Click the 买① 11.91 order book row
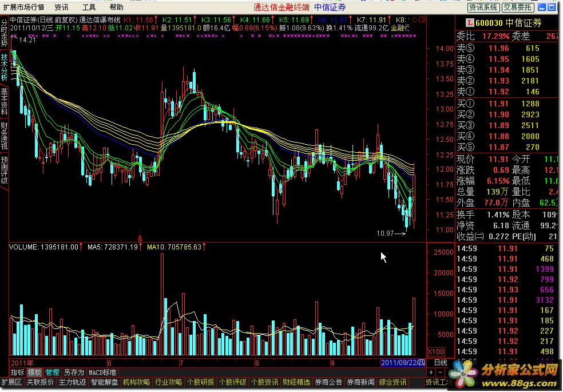Viewport: 563px width, 392px height. click(507, 104)
